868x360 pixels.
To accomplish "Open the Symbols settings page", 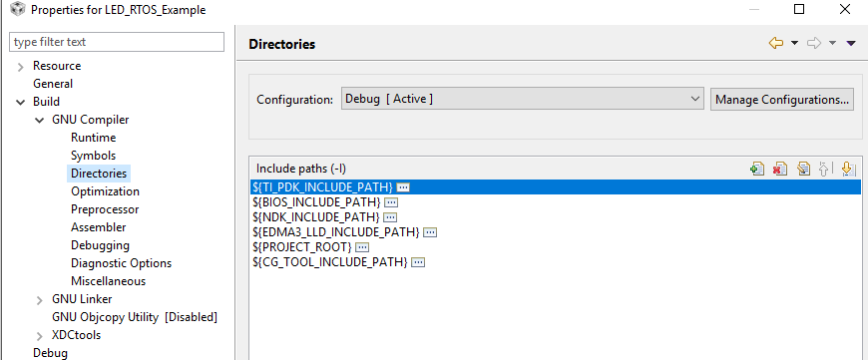I will click(93, 156).
